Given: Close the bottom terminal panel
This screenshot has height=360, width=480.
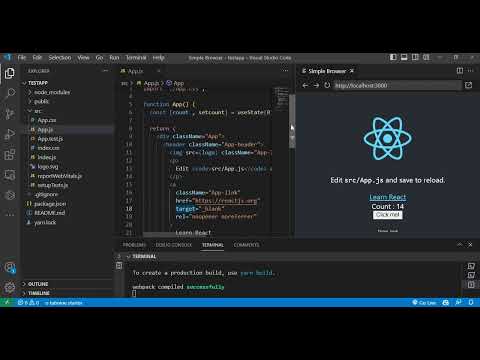Looking at the screenshot, I should [x=470, y=245].
